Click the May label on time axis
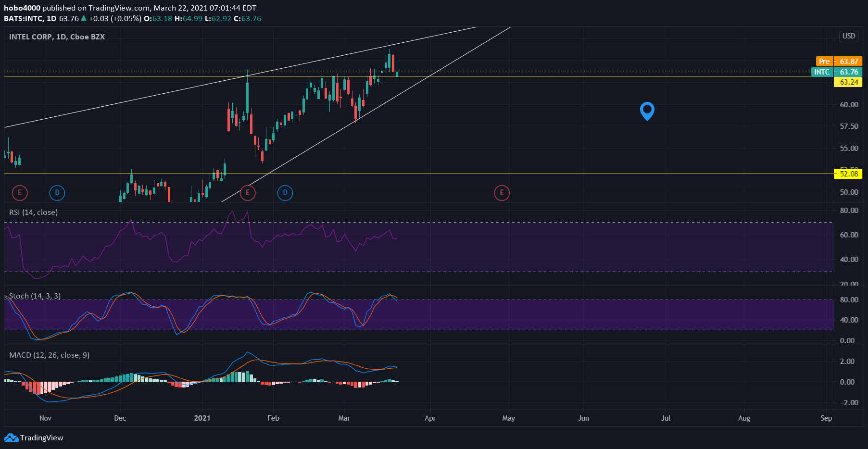The width and height of the screenshot is (868, 449). click(x=509, y=418)
